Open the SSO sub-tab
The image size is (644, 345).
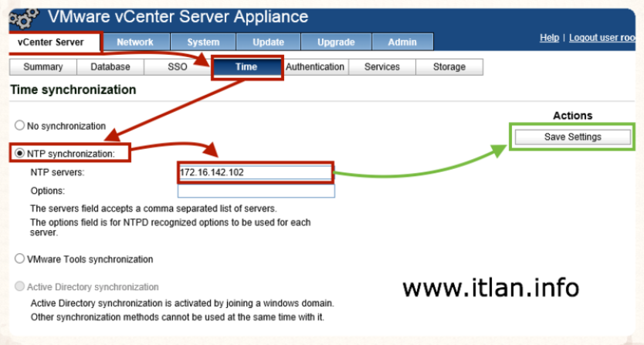pos(178,67)
